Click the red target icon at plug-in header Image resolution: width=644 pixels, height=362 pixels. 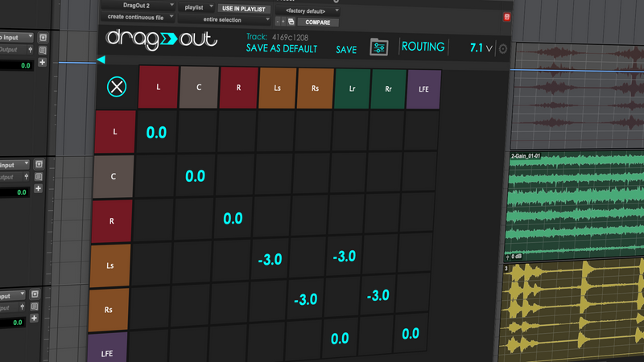point(507,17)
